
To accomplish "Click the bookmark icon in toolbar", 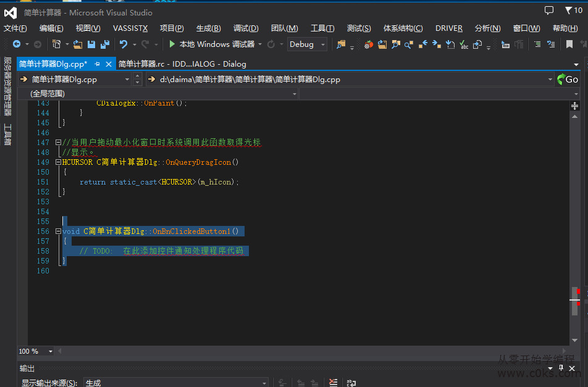I will [x=569, y=44].
